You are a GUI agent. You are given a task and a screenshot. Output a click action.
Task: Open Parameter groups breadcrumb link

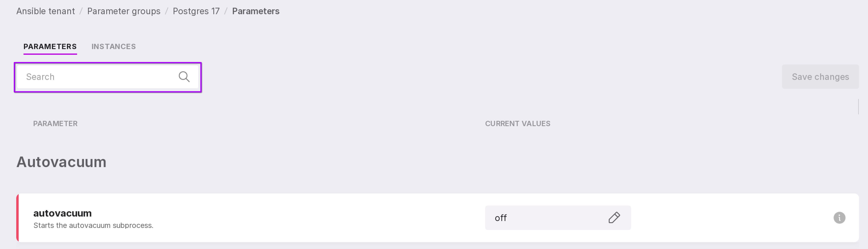[x=124, y=11]
